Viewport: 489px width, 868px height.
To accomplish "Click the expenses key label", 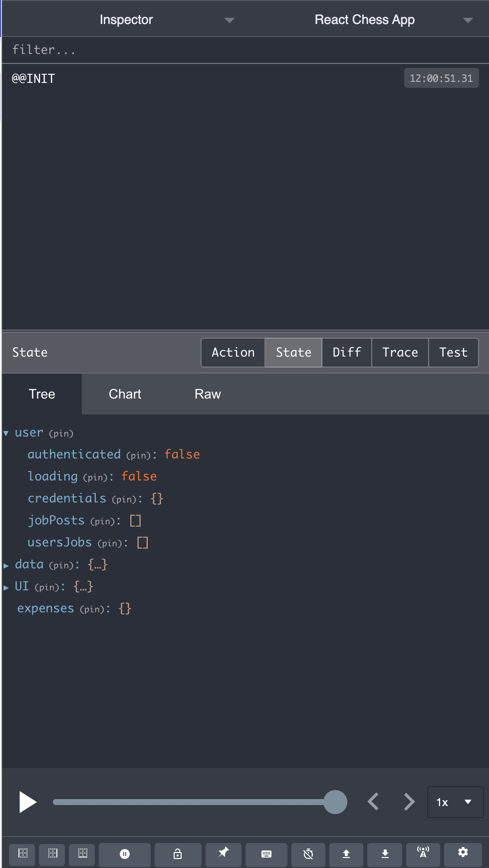I will pos(46,608).
